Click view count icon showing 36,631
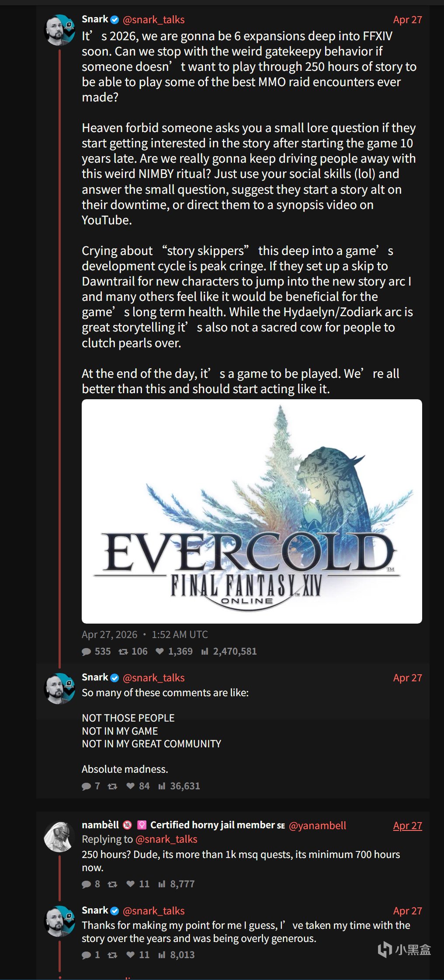The image size is (444, 980). click(162, 786)
